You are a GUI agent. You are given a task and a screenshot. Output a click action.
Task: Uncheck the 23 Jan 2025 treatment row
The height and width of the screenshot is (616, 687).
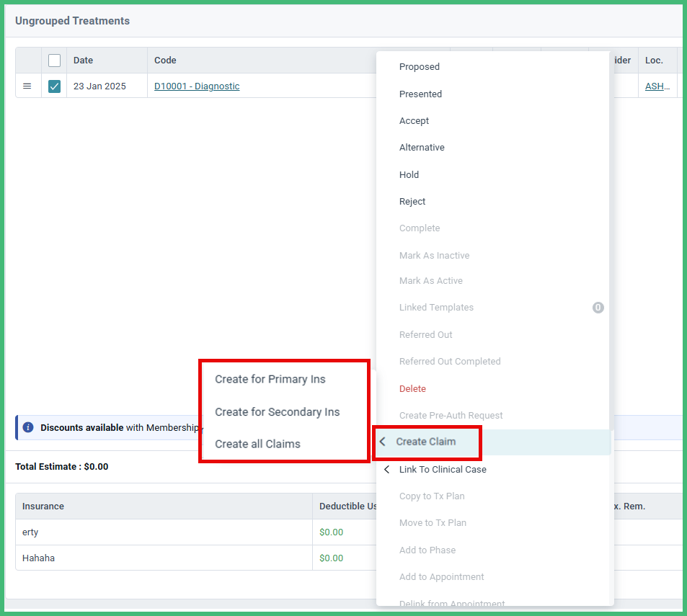[54, 86]
